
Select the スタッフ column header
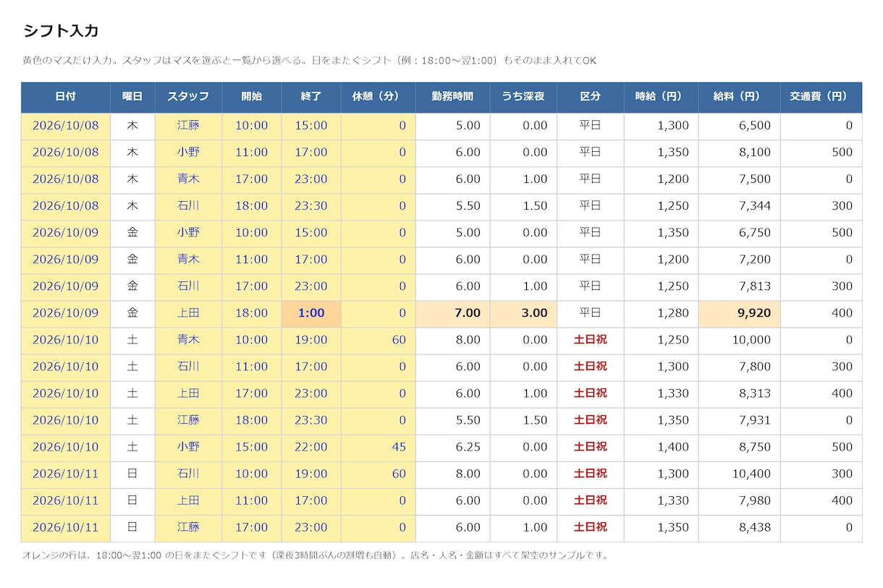[x=188, y=97]
